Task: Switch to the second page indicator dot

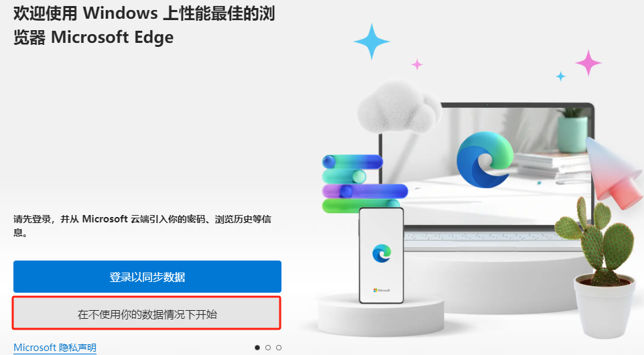Action: pyautogui.click(x=268, y=348)
